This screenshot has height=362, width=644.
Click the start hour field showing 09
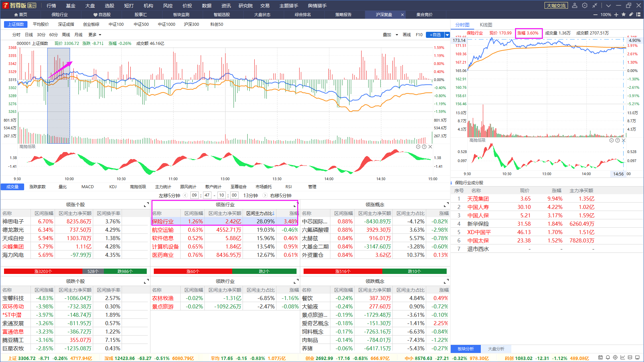[194, 195]
